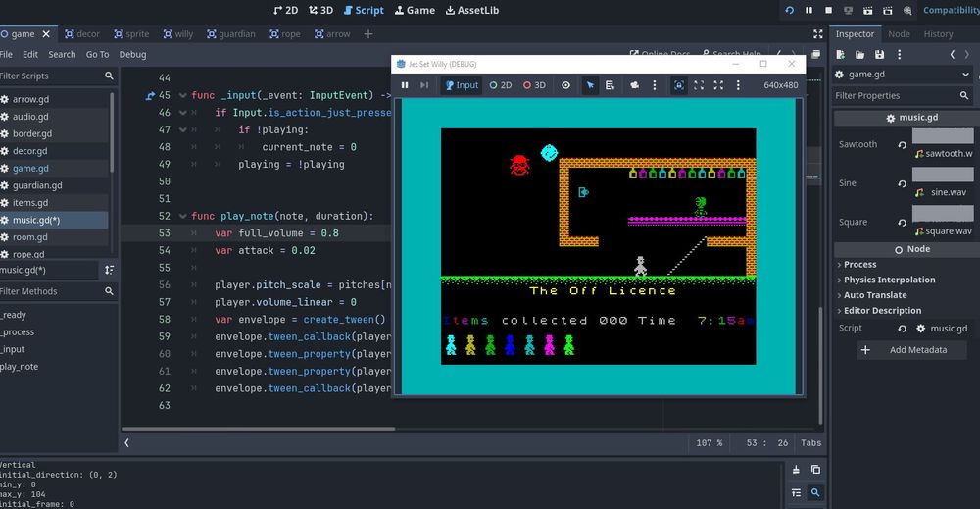The height and width of the screenshot is (509, 980).
Task: Click the 107 % zoom indicator
Action: pyautogui.click(x=709, y=442)
